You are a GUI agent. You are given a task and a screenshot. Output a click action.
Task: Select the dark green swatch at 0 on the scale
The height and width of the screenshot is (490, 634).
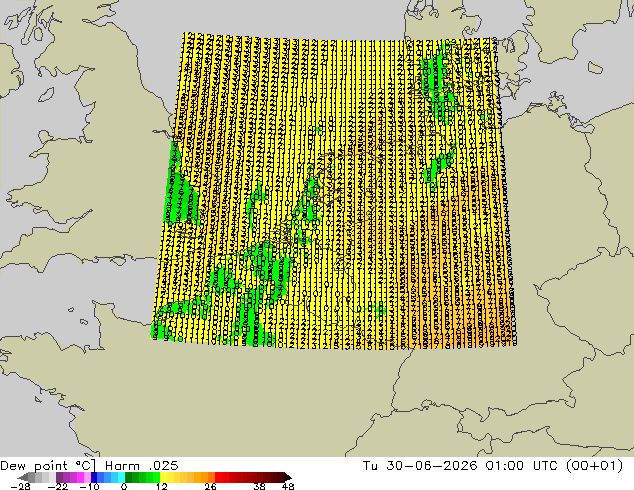click(x=129, y=477)
